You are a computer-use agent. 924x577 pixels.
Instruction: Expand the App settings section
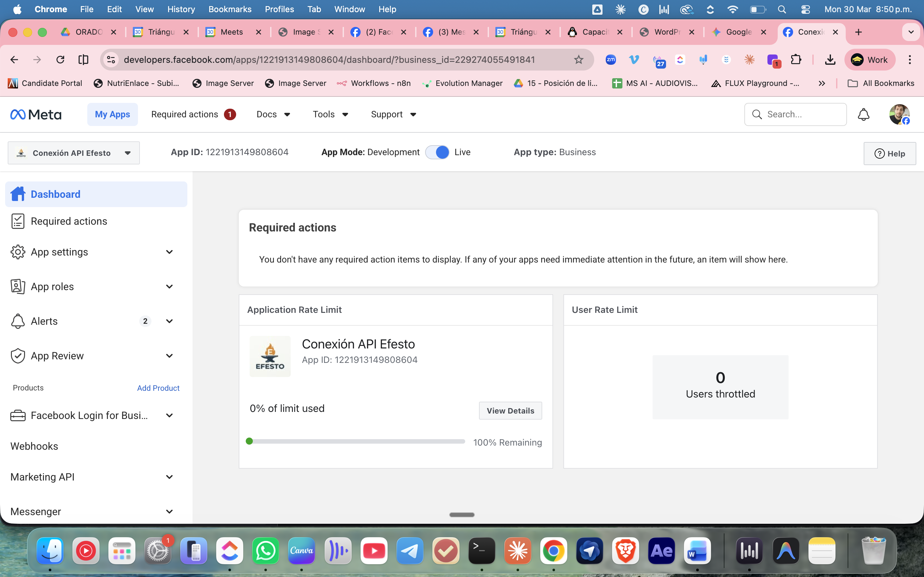[x=169, y=252]
